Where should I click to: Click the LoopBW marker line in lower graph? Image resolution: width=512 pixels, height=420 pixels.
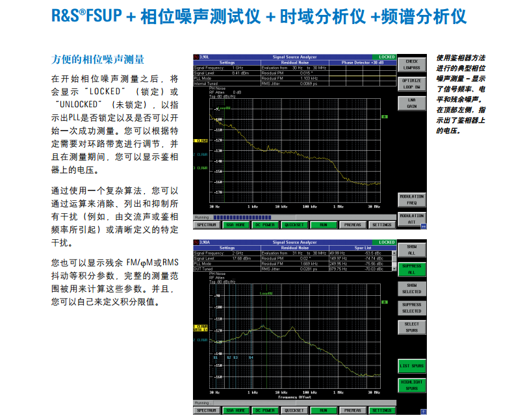[x=267, y=337]
